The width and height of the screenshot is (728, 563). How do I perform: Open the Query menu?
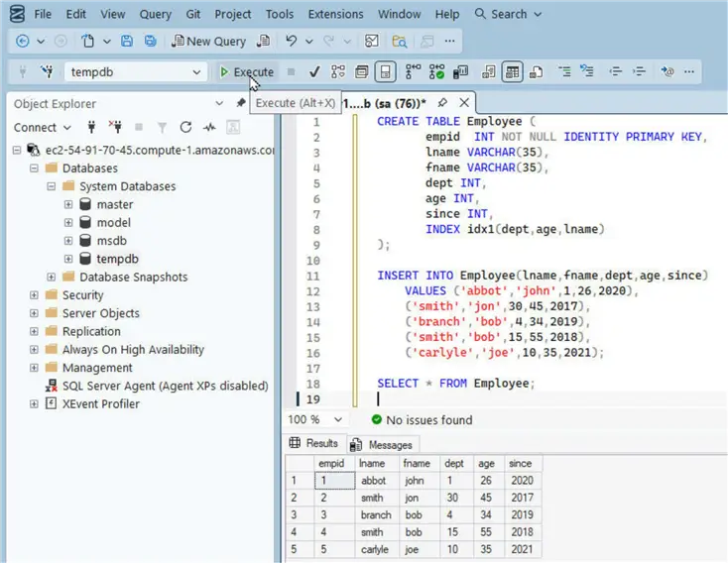point(156,15)
